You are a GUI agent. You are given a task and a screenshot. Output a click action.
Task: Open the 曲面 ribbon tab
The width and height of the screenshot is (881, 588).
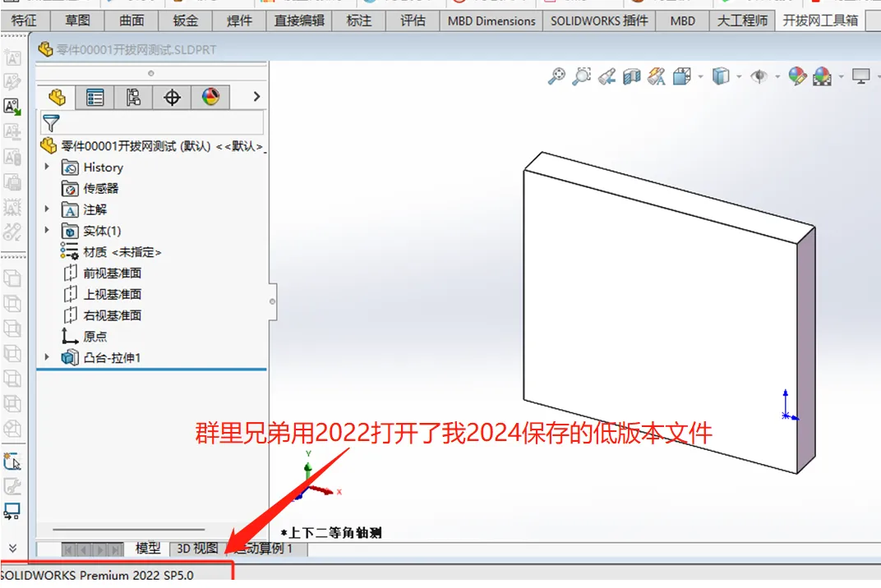[131, 21]
